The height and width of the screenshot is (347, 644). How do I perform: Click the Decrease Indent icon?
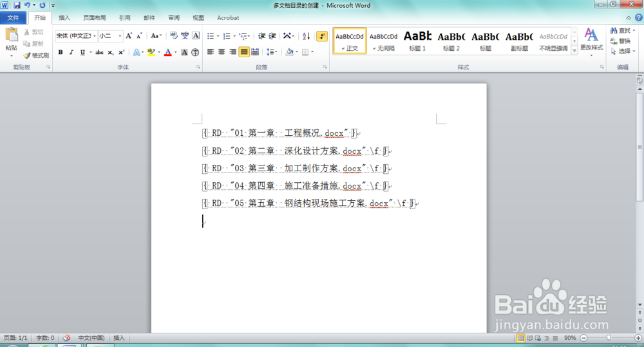click(261, 36)
